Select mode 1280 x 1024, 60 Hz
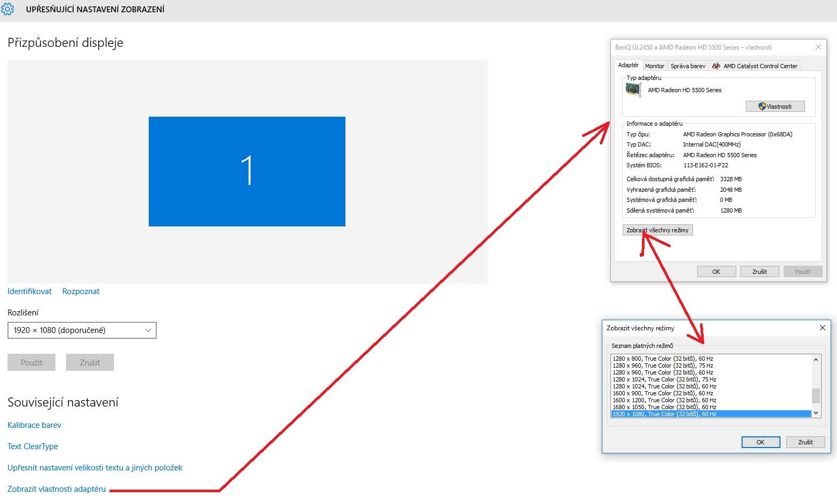The height and width of the screenshot is (504, 837). tap(711, 386)
